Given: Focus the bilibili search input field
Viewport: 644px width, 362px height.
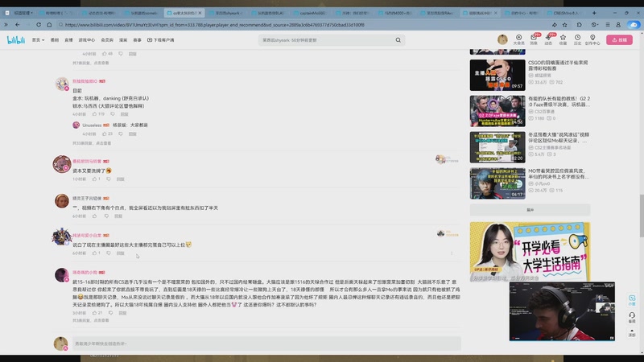Looking at the screenshot, I should click(327, 40).
